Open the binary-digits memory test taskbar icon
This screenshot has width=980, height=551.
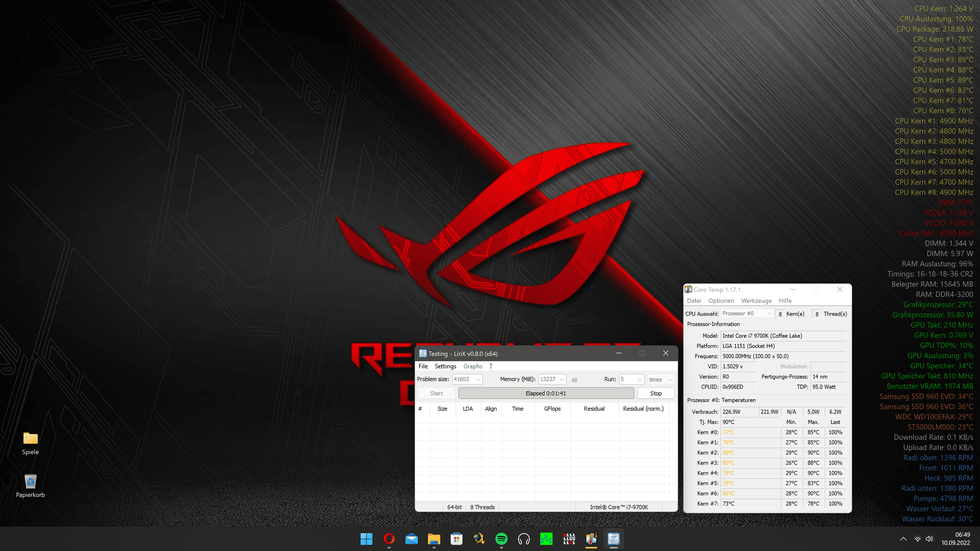tap(569, 539)
